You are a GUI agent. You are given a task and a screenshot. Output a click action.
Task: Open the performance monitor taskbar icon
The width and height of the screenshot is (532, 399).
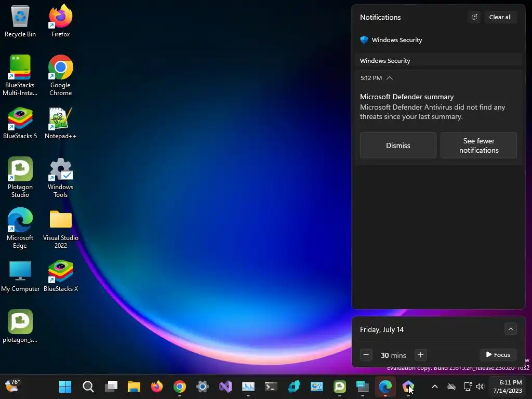coord(248,387)
